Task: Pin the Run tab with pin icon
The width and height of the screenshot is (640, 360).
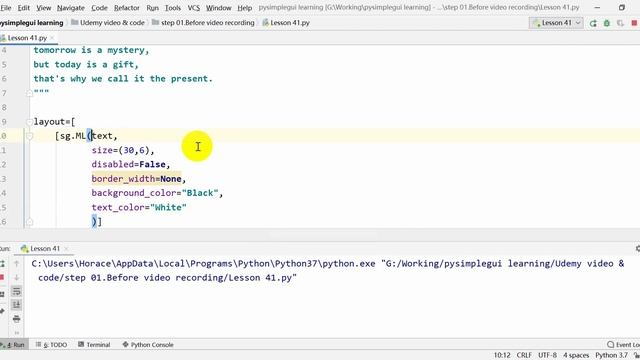Action: pos(2,311)
